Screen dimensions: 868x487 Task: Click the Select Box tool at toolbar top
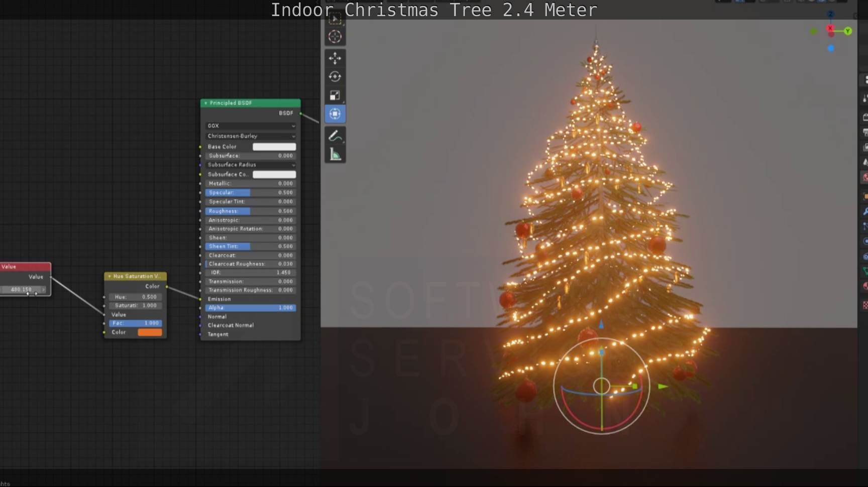tap(335, 19)
